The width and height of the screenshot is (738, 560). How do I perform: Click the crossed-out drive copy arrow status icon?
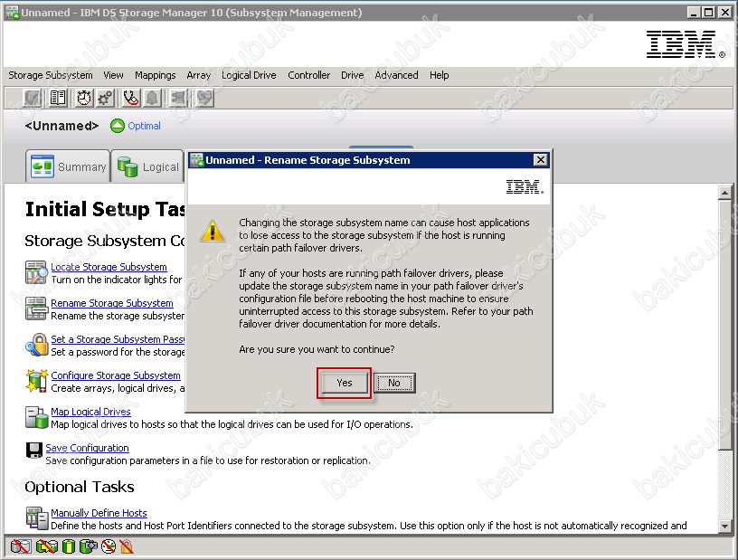click(x=46, y=546)
